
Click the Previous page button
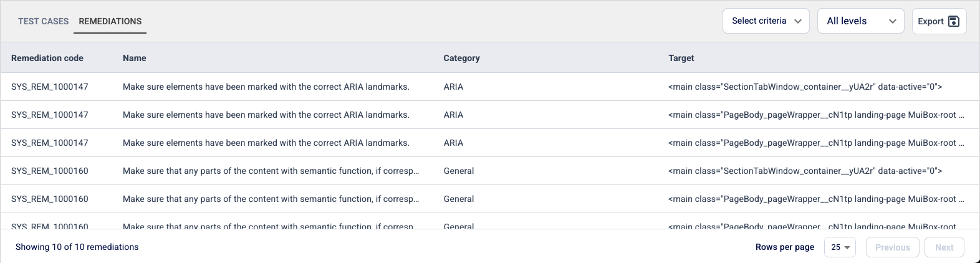click(892, 247)
